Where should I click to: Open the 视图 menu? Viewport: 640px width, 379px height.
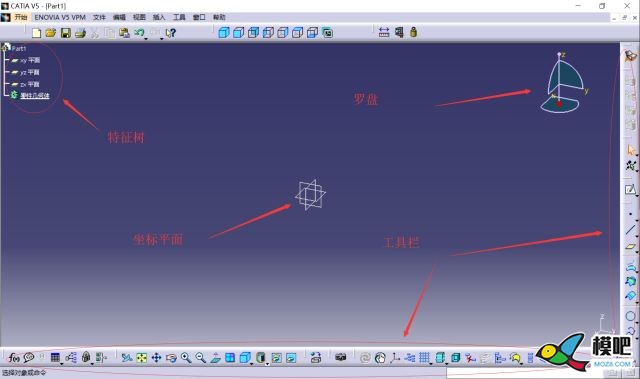(x=139, y=17)
